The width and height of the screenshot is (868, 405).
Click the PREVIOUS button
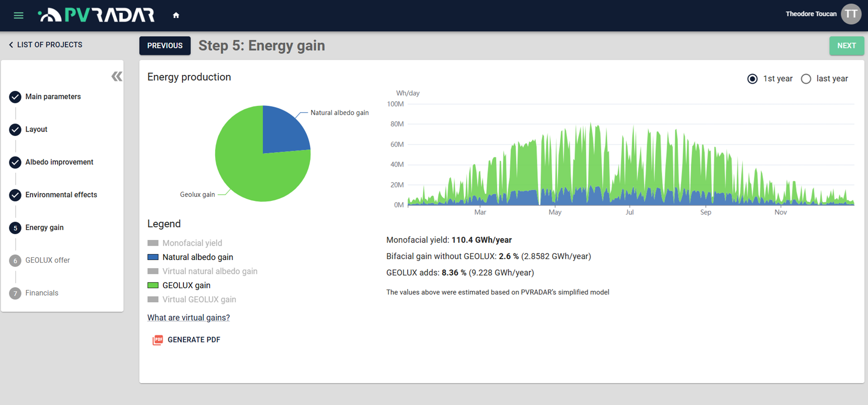165,46
